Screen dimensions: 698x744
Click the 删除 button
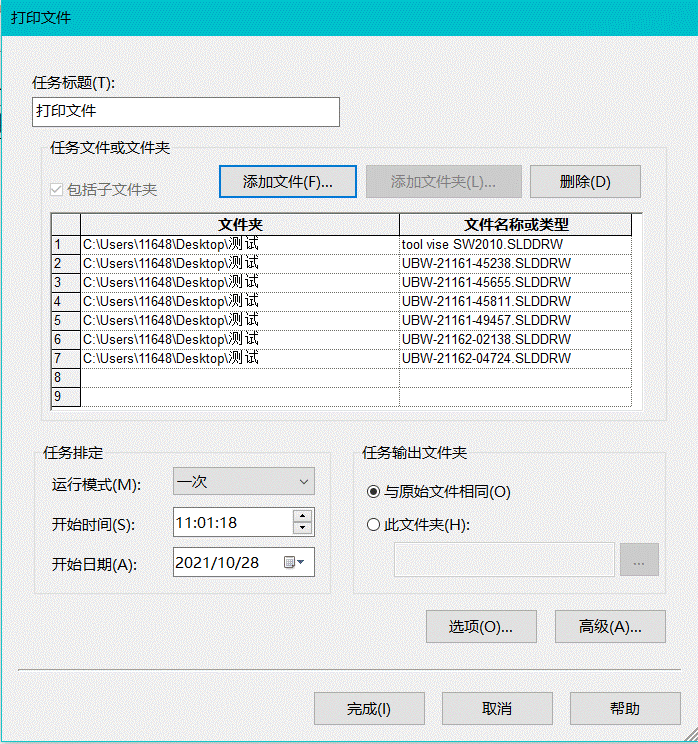click(584, 182)
